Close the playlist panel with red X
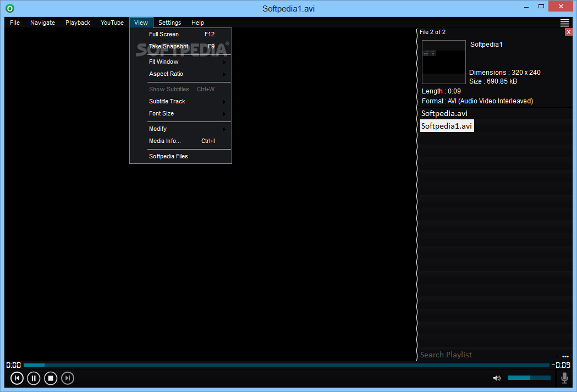The height and width of the screenshot is (392, 577). (569, 32)
